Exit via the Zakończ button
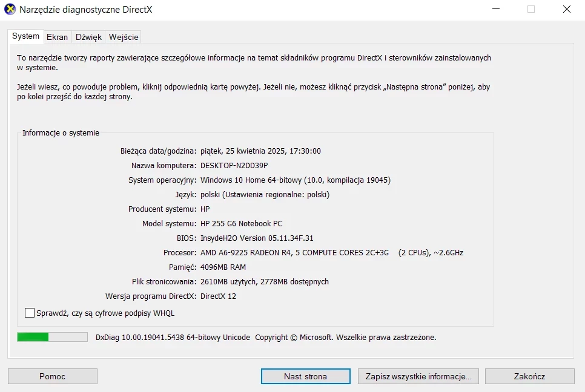This screenshot has height=392, width=585. [529, 376]
